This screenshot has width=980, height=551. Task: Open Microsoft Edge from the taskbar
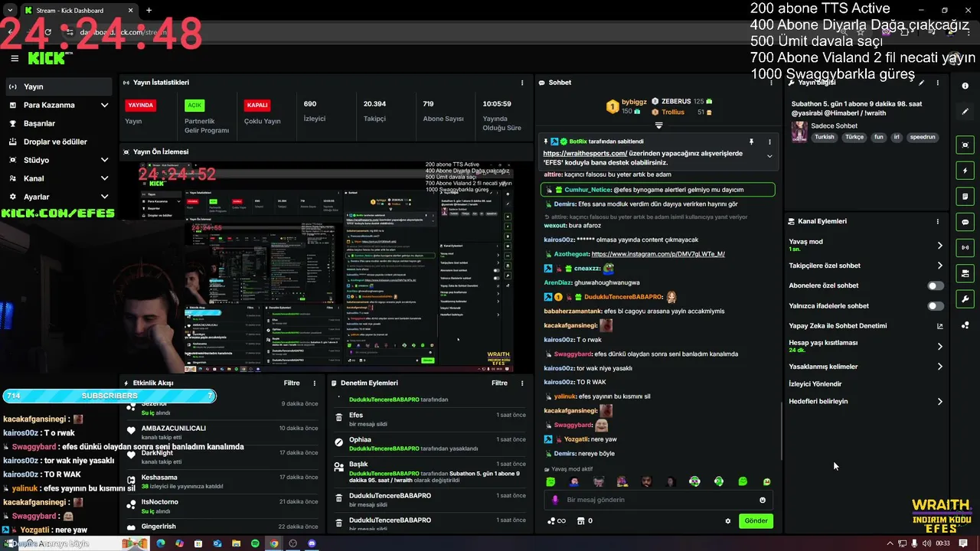[161, 543]
